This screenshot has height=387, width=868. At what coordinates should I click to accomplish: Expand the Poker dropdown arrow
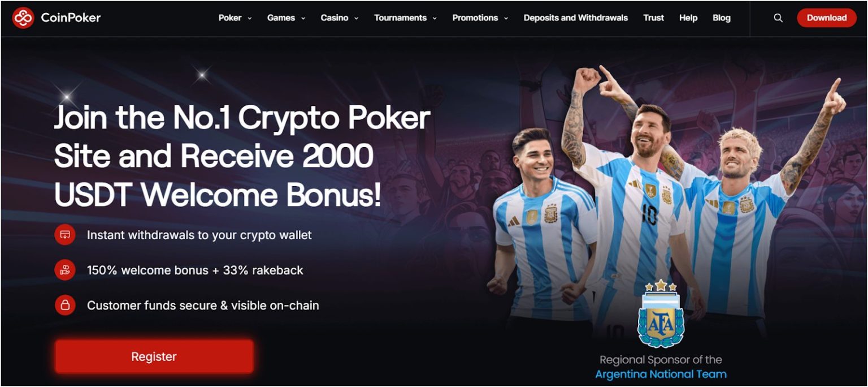250,19
